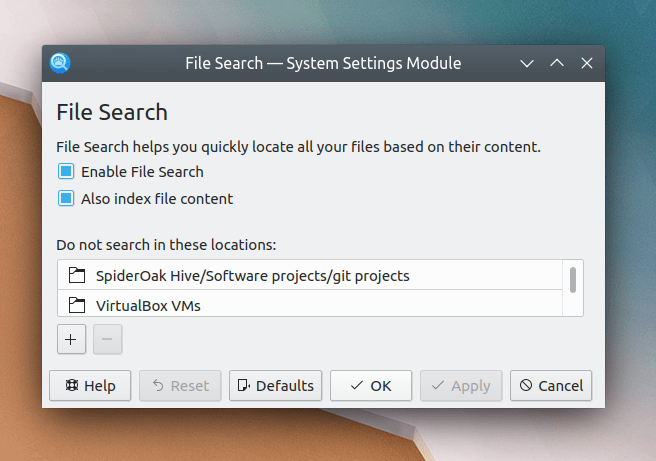This screenshot has height=461, width=656.
Task: Select the VirtualBox VMs location entry
Action: (x=148, y=305)
